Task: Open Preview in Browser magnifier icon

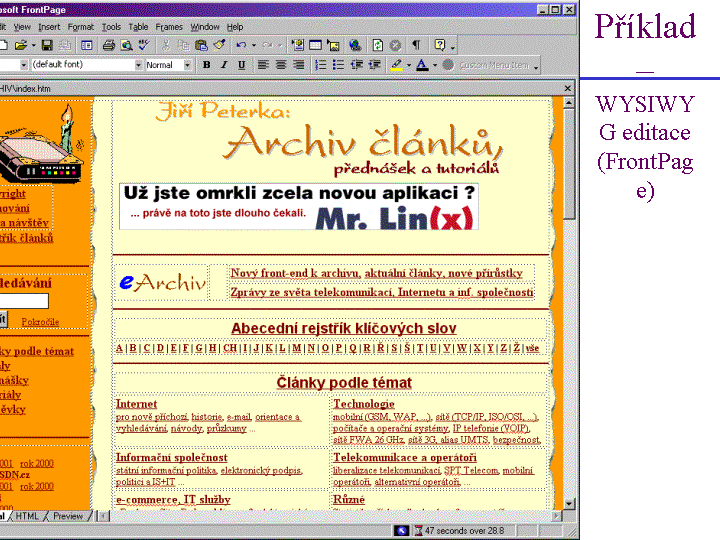Action: point(127,45)
